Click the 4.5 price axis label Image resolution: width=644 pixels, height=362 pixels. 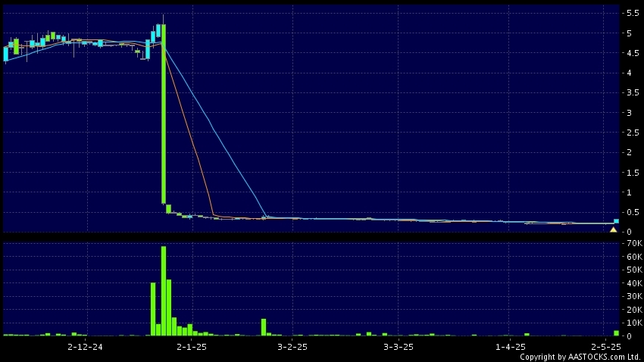tap(633, 53)
